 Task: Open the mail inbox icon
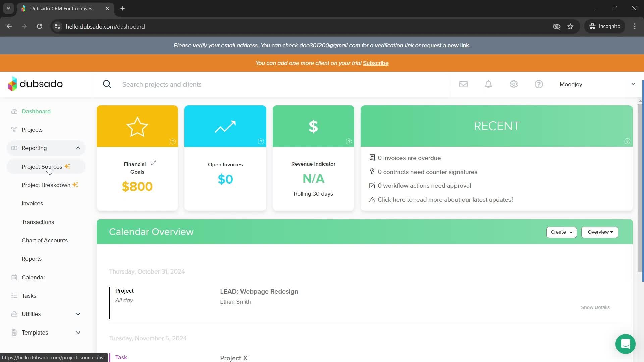point(463,84)
